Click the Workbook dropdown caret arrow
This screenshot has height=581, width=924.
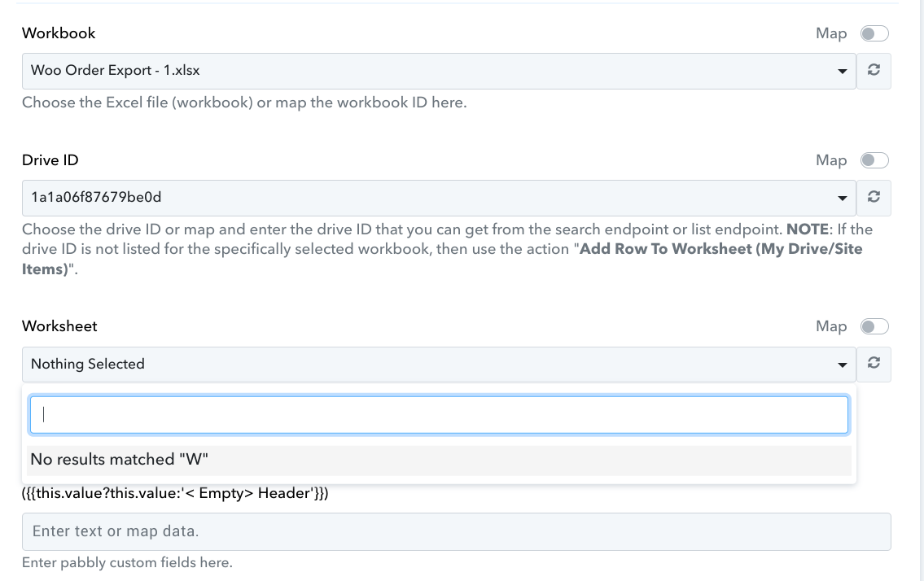(x=842, y=72)
